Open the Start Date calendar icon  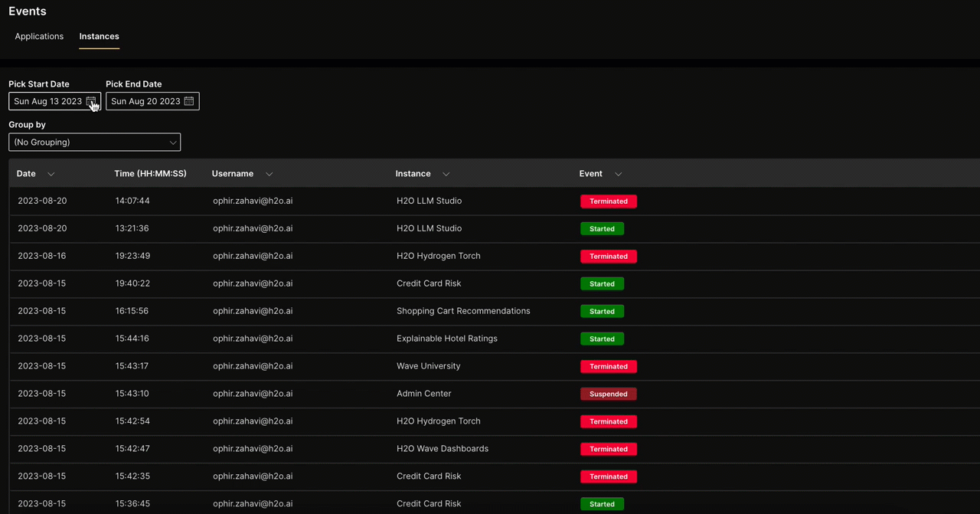point(91,101)
